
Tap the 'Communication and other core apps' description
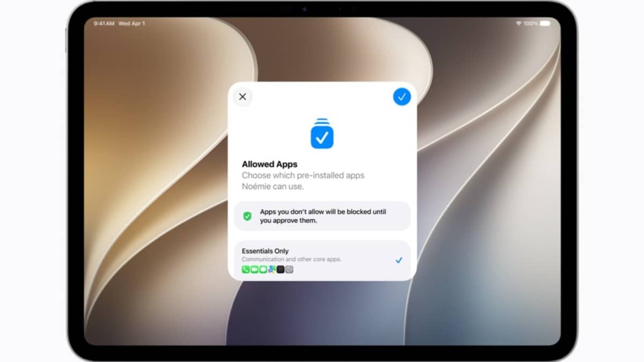tap(291, 260)
